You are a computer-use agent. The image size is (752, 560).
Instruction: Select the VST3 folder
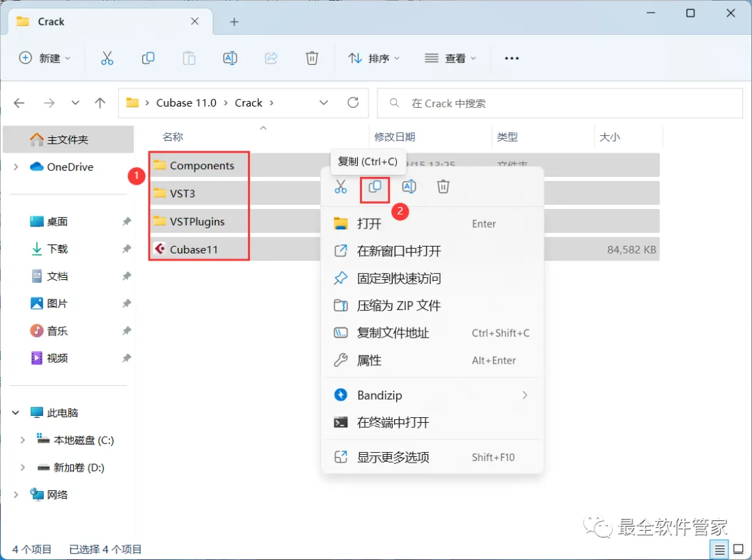click(175, 194)
